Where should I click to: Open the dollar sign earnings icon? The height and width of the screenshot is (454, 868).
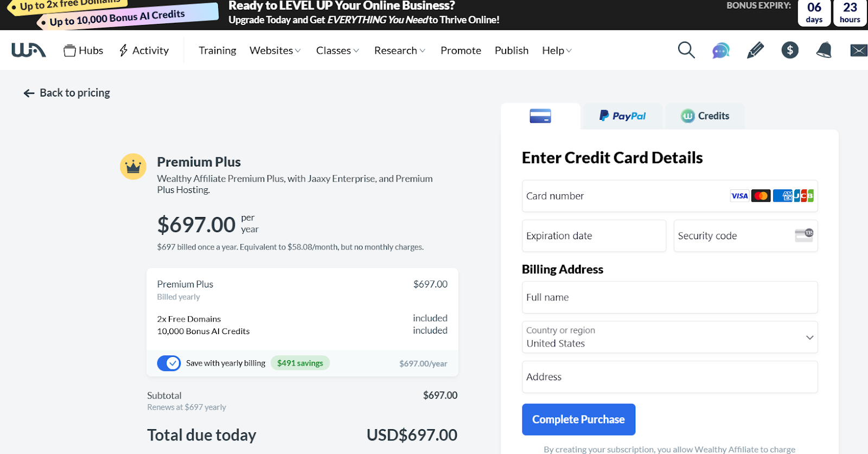[790, 50]
